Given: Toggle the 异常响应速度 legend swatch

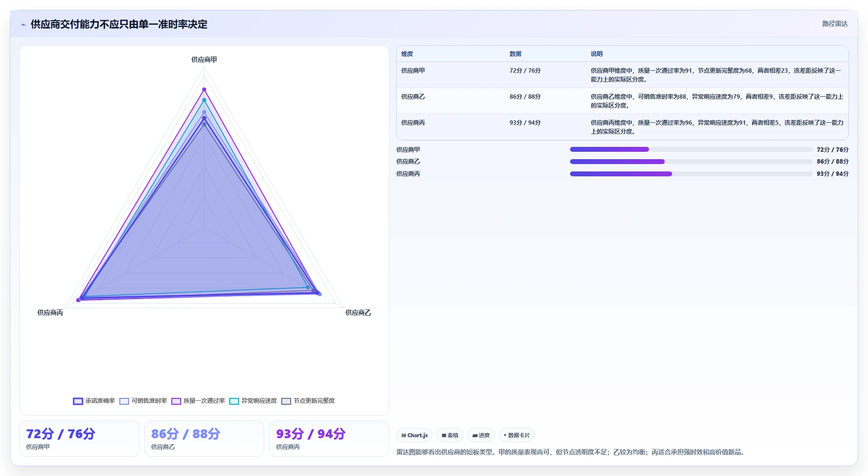Looking at the screenshot, I should coord(234,401).
